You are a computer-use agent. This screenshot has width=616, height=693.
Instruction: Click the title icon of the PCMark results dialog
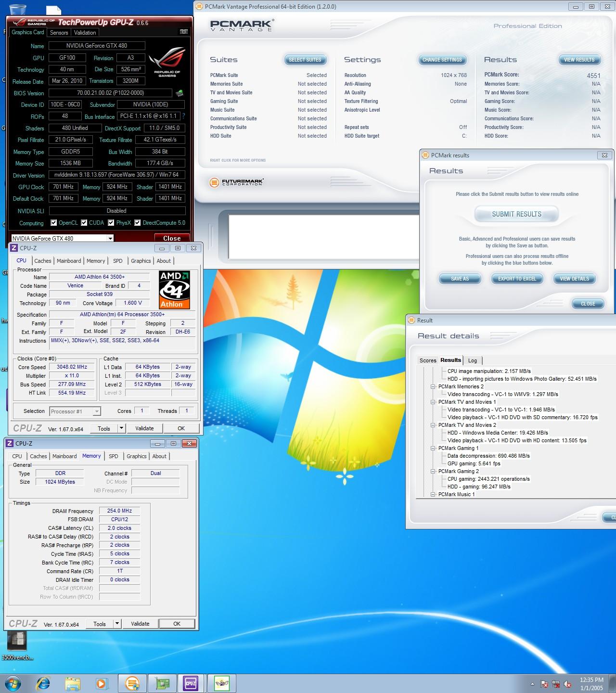click(x=425, y=155)
